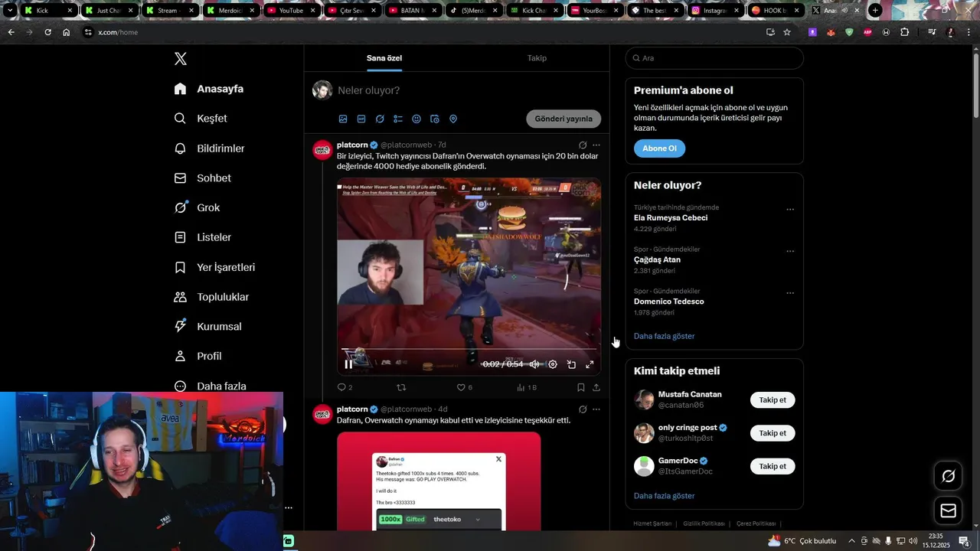Mute the X tab audio icon
The image size is (980, 551).
[844, 11]
